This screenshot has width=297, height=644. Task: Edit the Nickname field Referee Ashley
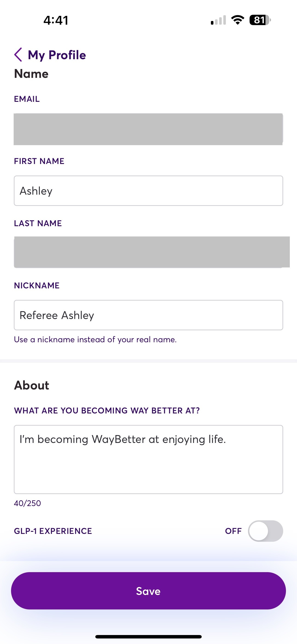[148, 315]
